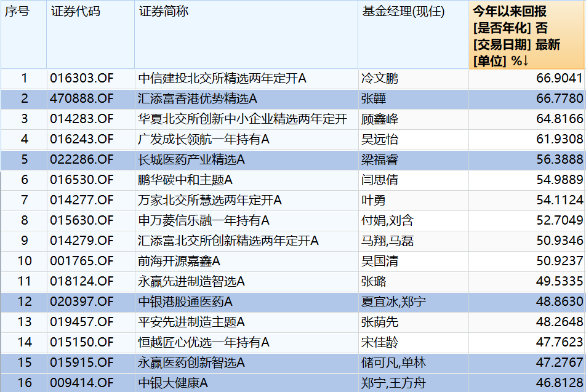Select fund code 014283.OF
This screenshot has height=392, width=586.
point(82,119)
